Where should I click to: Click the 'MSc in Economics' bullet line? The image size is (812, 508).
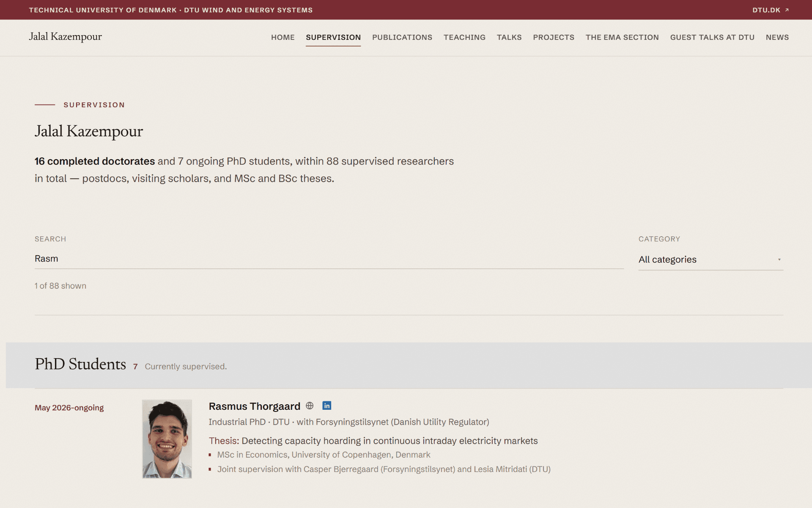click(324, 455)
